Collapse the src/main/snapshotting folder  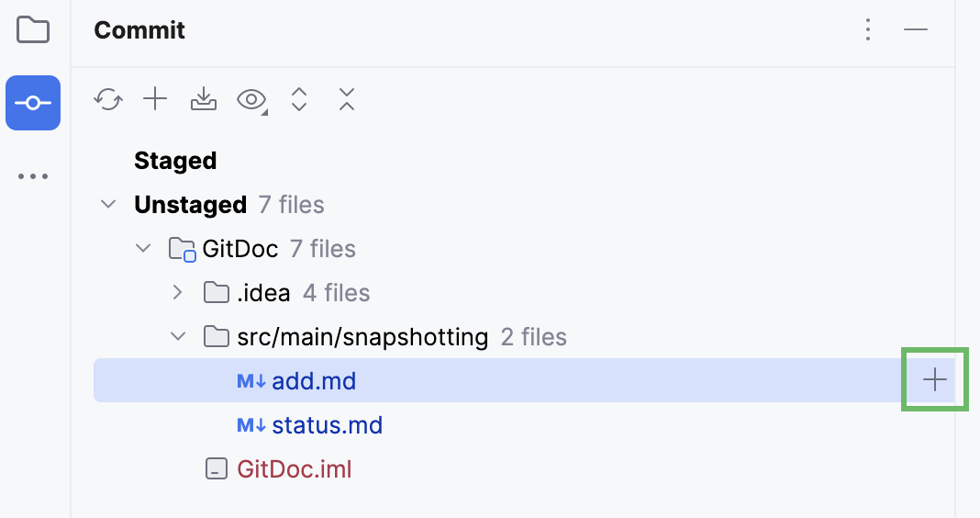tap(178, 337)
